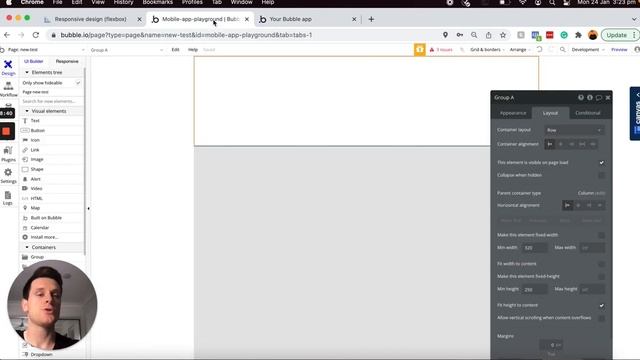Open element reference help icon in Group A panel
Screen dimensions: 640x360
(581, 98)
